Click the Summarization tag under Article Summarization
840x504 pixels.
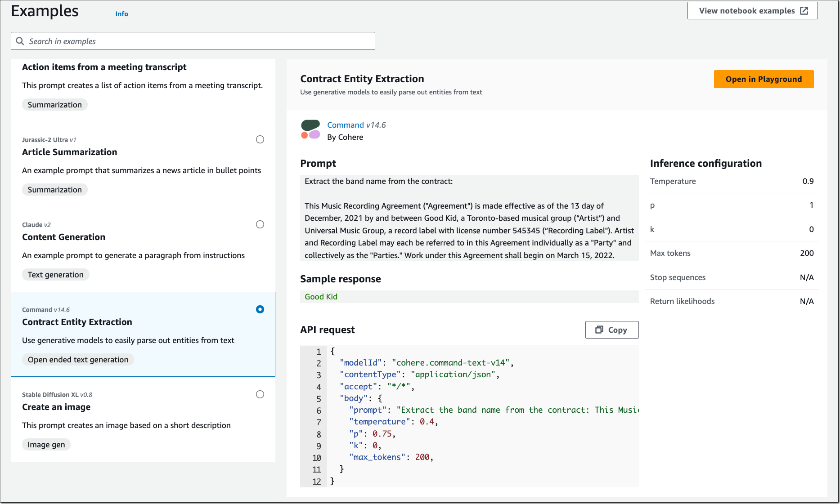(x=55, y=190)
